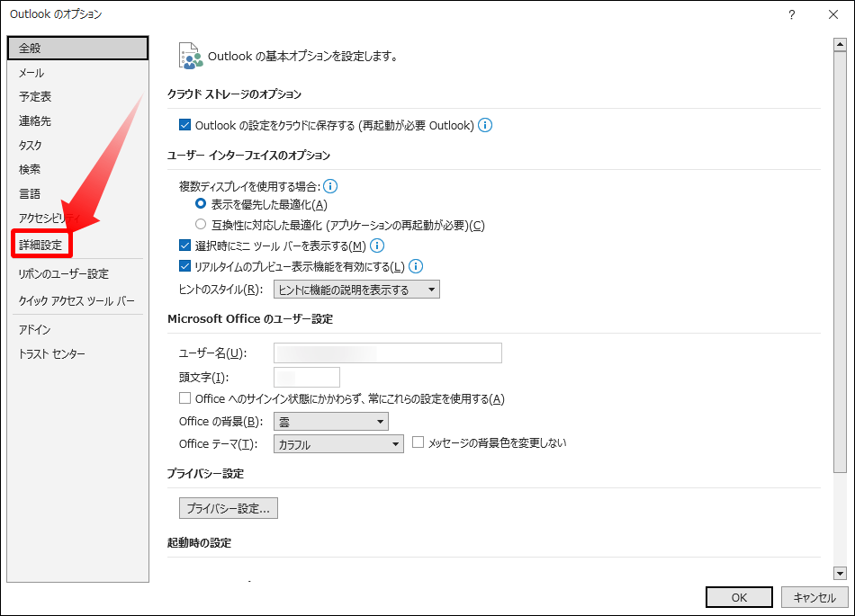Click info icon beside ミニ ツール バー option
Screen dimensions: 855x616
coord(377,246)
